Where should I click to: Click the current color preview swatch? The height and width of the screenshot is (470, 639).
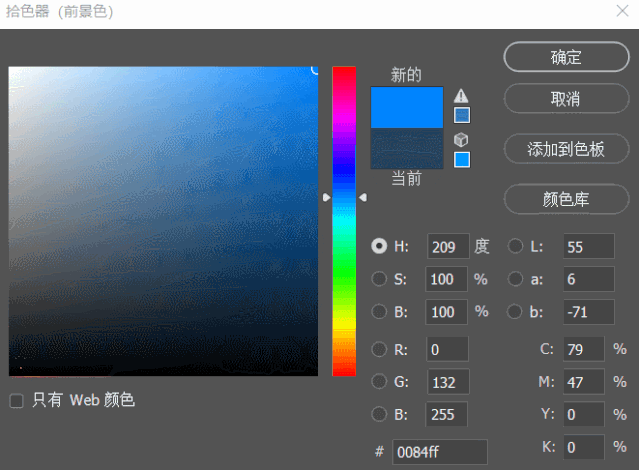click(407, 148)
